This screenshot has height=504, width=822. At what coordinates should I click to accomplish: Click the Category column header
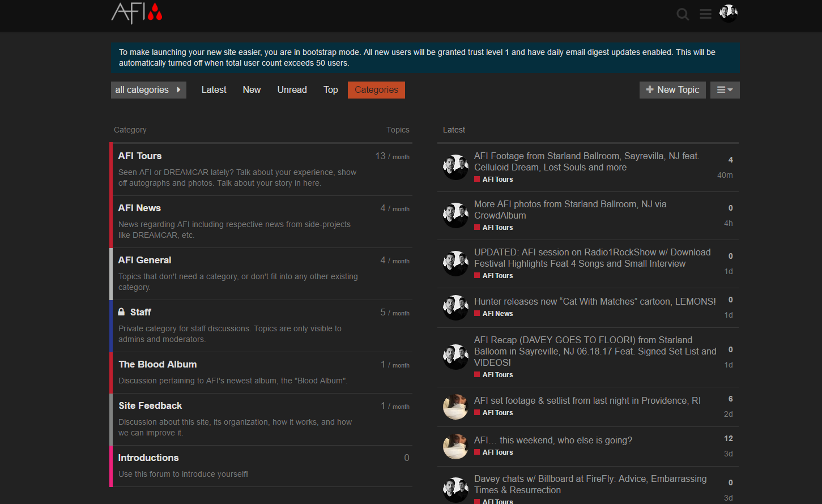pyautogui.click(x=130, y=130)
